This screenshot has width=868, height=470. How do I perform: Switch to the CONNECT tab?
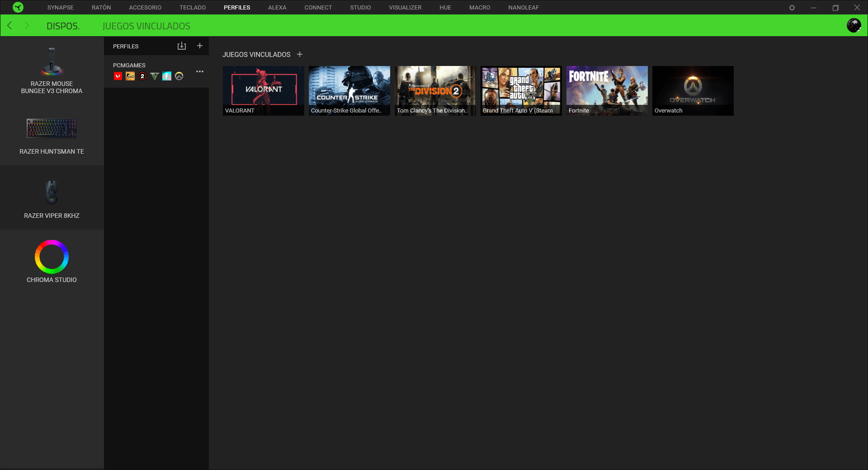[318, 7]
